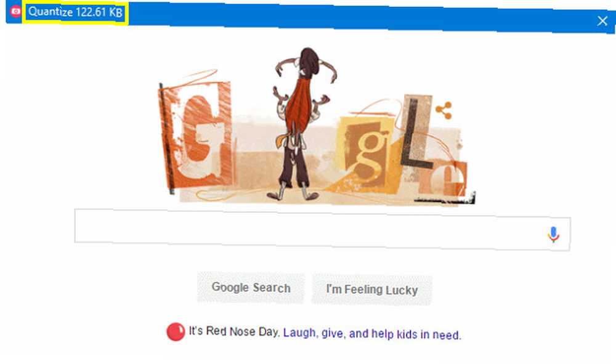616x364 pixels.
Task: Click the Google Search button
Action: coord(251,288)
